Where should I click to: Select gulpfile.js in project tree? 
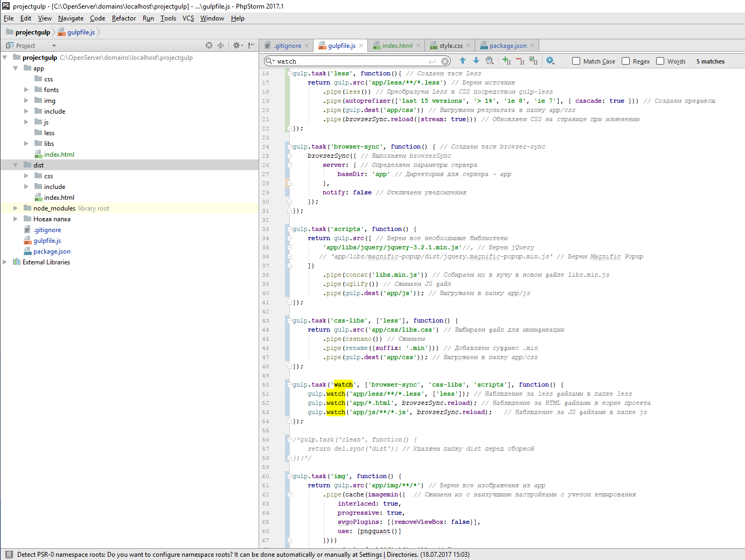(x=47, y=241)
